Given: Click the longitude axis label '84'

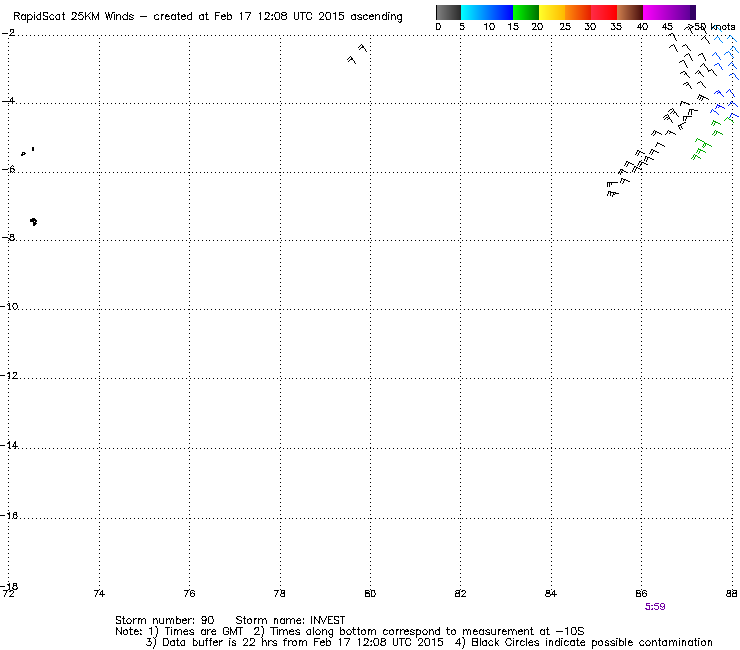Looking at the screenshot, I should pos(551,593).
